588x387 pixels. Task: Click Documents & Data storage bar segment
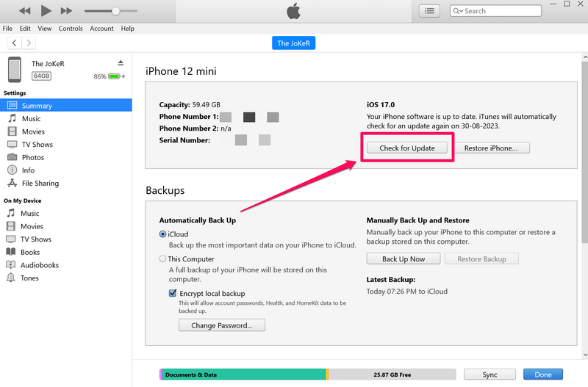244,375
